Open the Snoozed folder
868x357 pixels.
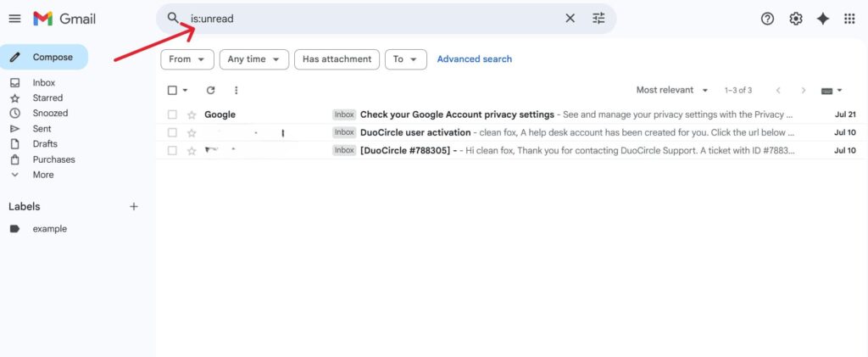(50, 113)
